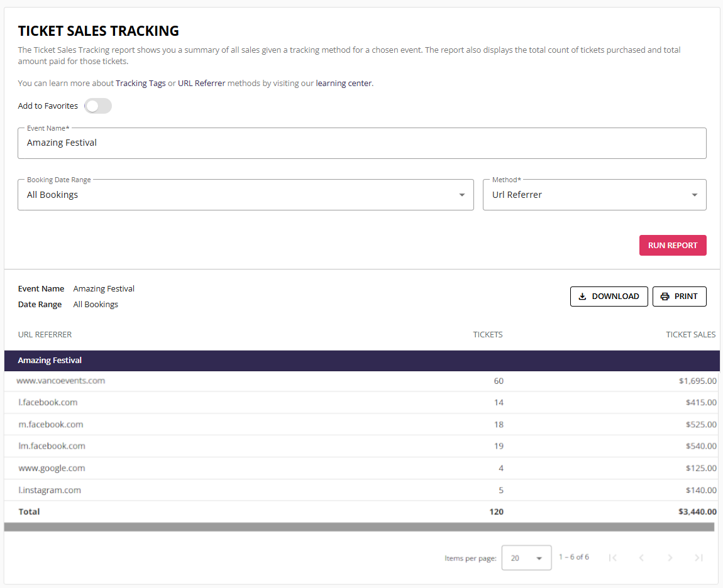Viewport: 723px width, 588px height.
Task: Open the Booking Date Range dropdown
Action: pyautogui.click(x=246, y=195)
